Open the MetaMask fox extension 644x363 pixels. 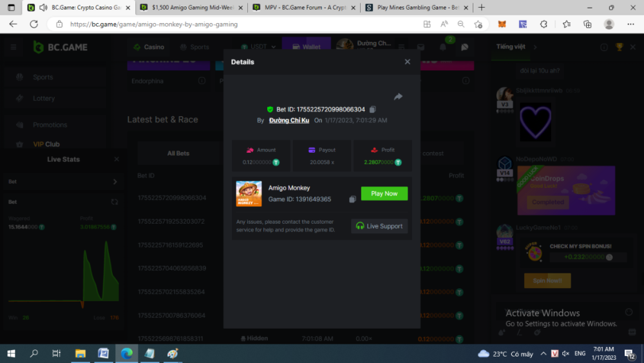click(x=502, y=24)
